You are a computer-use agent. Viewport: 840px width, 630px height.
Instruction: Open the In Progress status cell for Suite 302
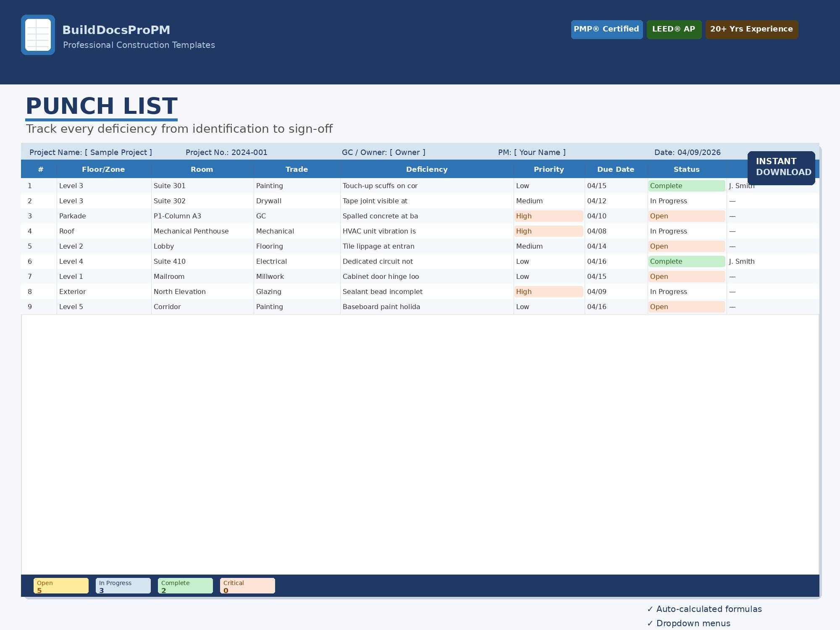click(x=687, y=201)
